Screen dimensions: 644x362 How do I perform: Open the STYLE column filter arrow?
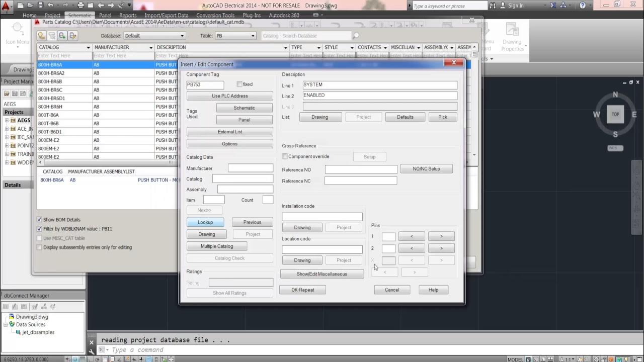tap(351, 48)
